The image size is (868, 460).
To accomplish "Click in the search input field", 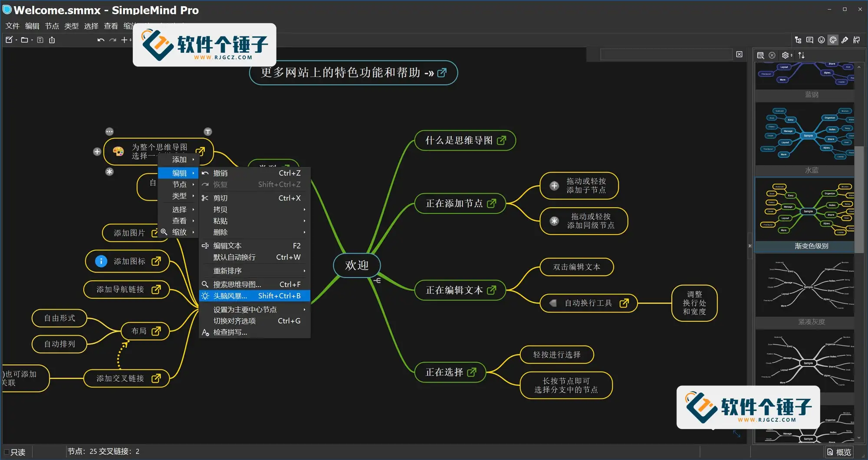I will (666, 54).
